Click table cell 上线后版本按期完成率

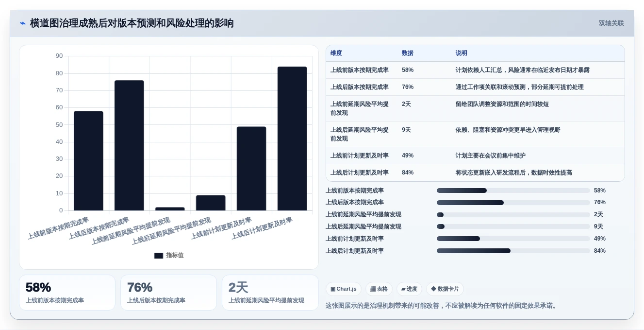[x=360, y=87]
